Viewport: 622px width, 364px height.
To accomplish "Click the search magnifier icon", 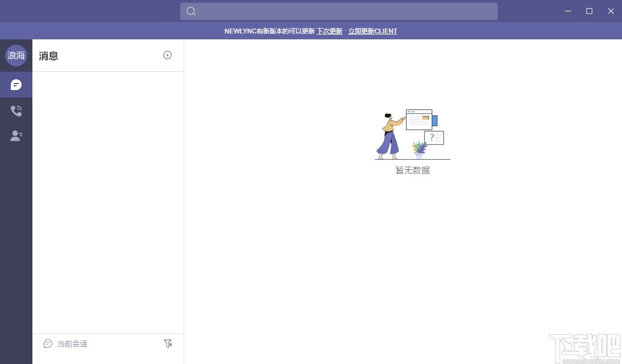I will [191, 11].
